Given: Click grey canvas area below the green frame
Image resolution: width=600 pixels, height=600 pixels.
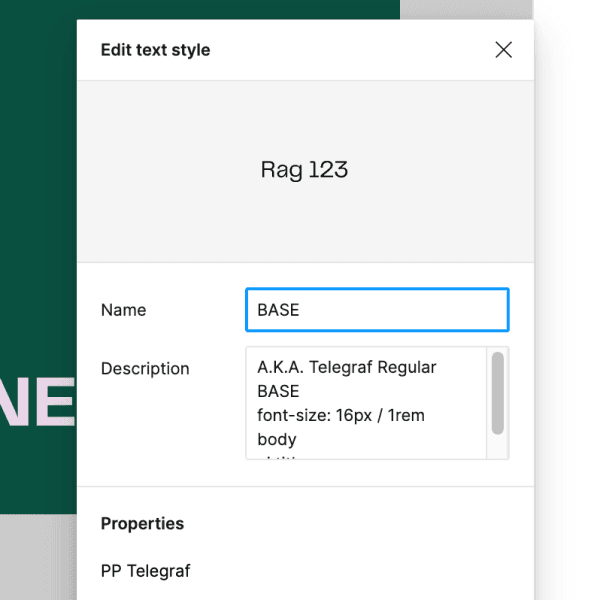Looking at the screenshot, I should (38, 560).
